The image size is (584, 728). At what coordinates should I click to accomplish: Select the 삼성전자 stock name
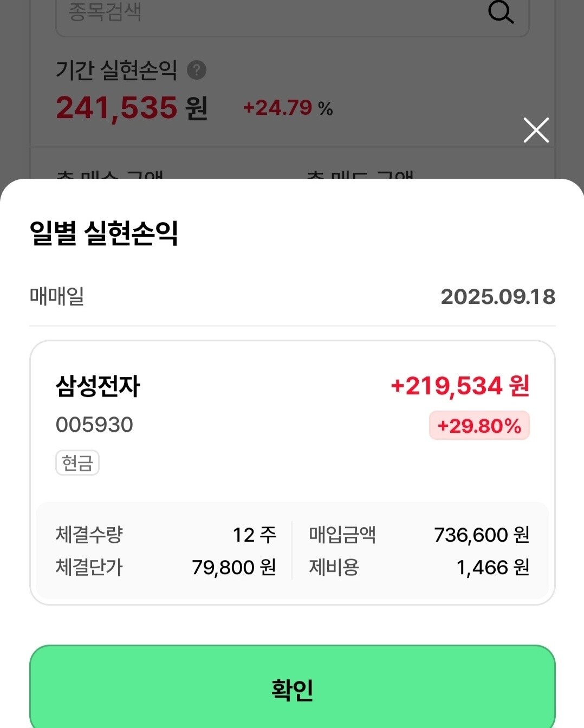coord(98,386)
